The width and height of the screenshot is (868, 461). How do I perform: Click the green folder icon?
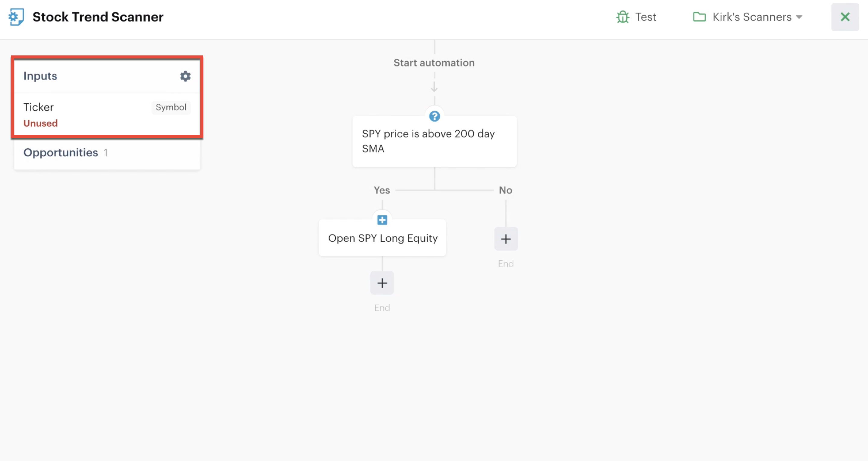[x=700, y=17]
